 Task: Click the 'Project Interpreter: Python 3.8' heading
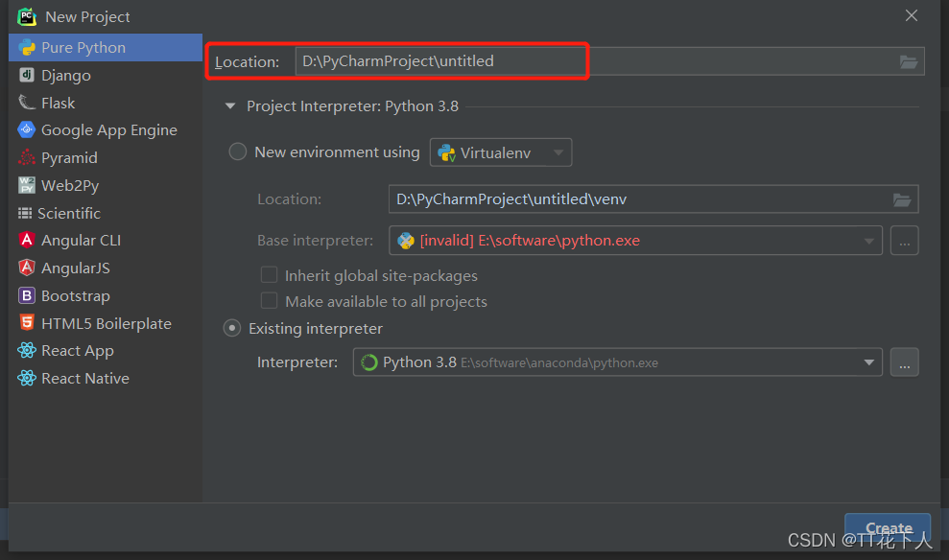(x=352, y=105)
